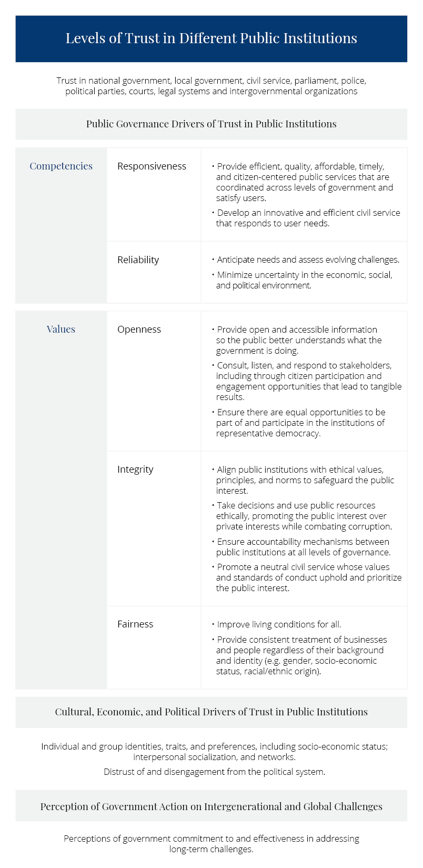
Task: Click the "Levels of Trust in Different Public Institutions" title banner
Action: coord(211,38)
